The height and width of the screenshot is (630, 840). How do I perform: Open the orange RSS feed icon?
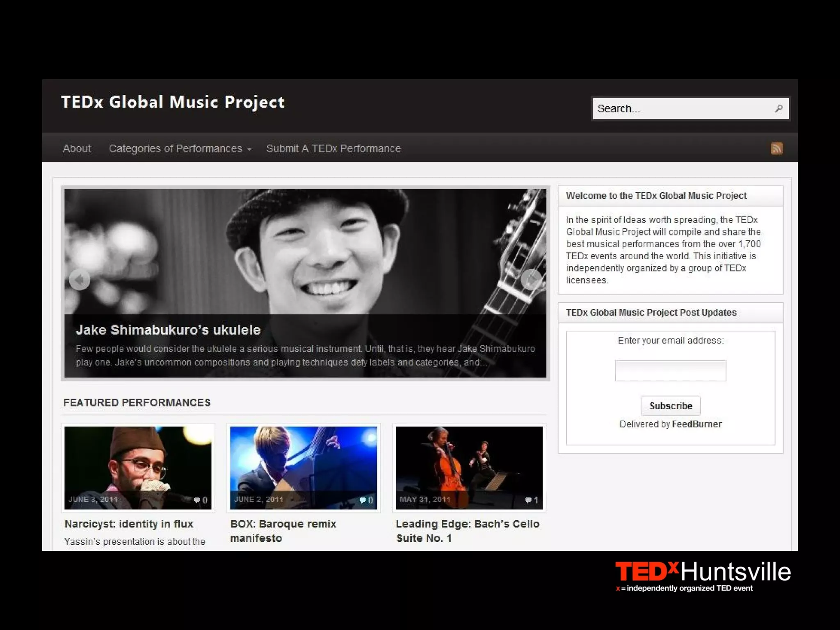(x=776, y=148)
